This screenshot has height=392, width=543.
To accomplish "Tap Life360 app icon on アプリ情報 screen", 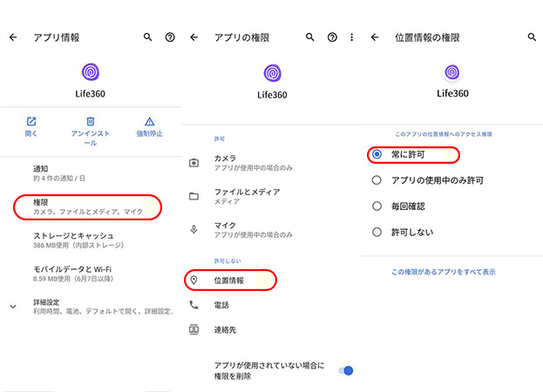I will [91, 72].
